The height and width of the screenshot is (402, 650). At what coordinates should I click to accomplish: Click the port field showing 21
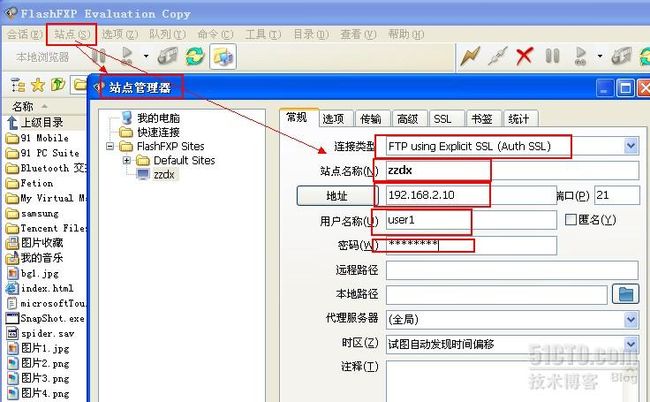point(617,195)
